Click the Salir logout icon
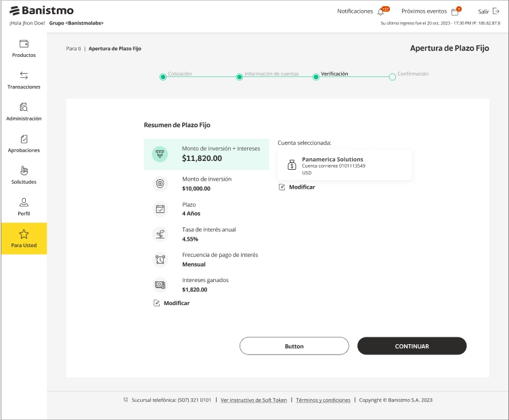509x420 pixels. (x=495, y=11)
